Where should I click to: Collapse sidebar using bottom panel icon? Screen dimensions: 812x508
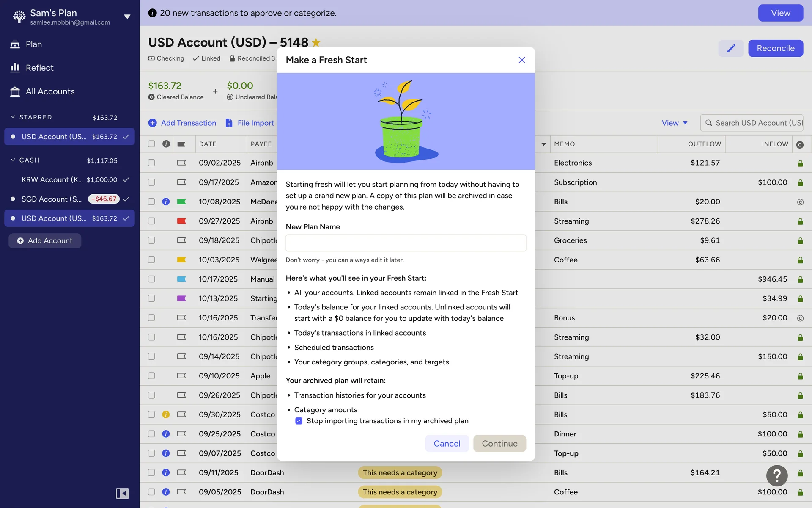(x=122, y=493)
